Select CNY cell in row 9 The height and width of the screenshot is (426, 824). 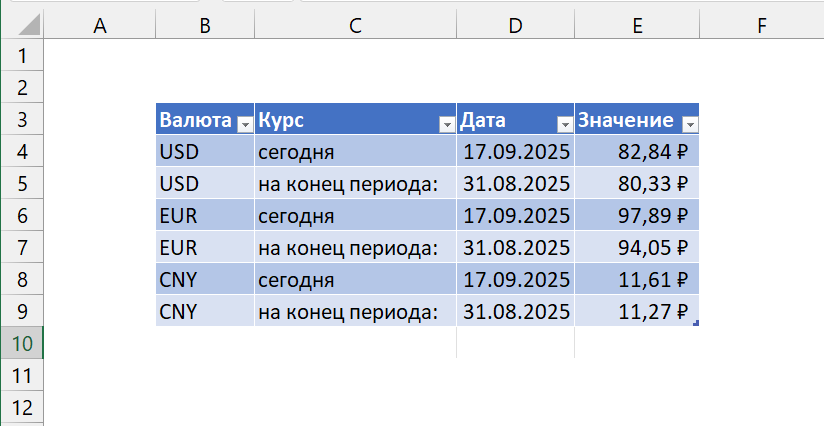[205, 311]
